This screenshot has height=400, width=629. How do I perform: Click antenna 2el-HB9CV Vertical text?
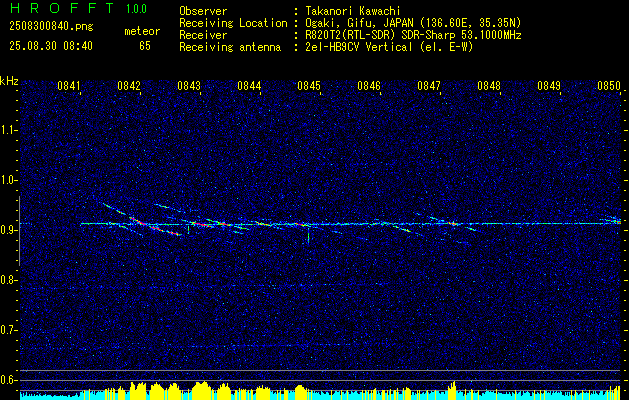(389, 47)
